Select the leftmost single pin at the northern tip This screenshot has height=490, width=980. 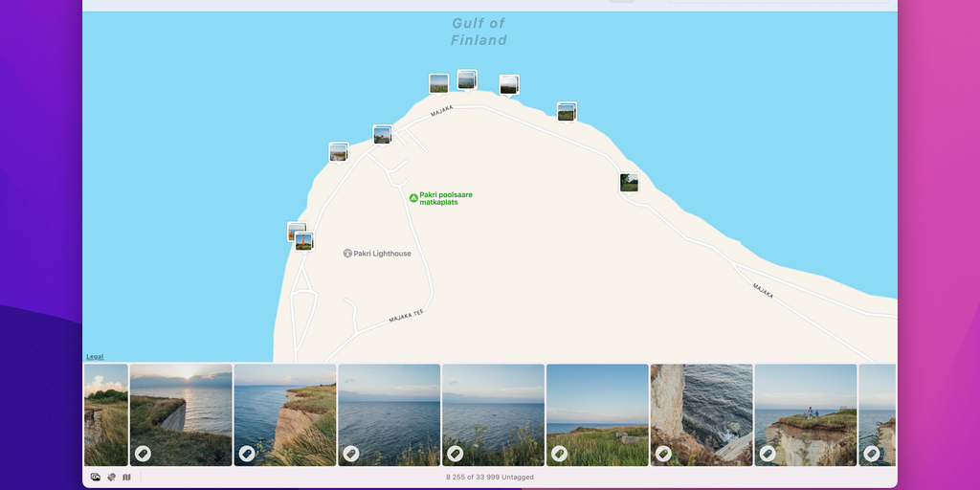438,84
